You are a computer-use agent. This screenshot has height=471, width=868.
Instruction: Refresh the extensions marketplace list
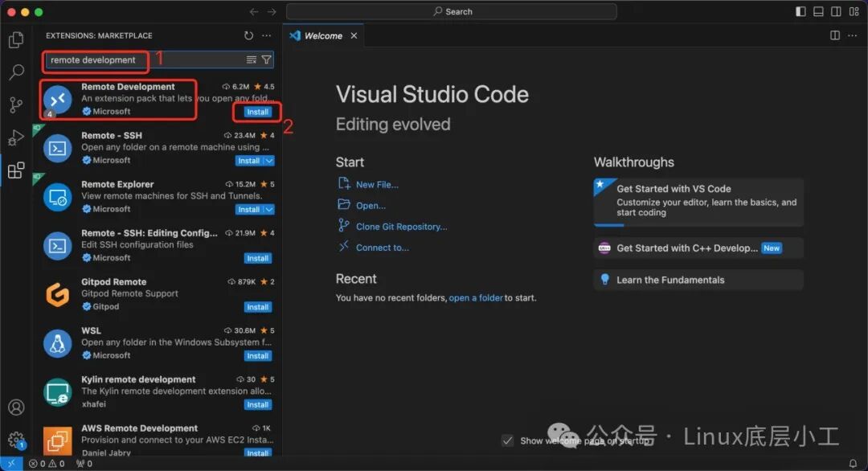[248, 35]
